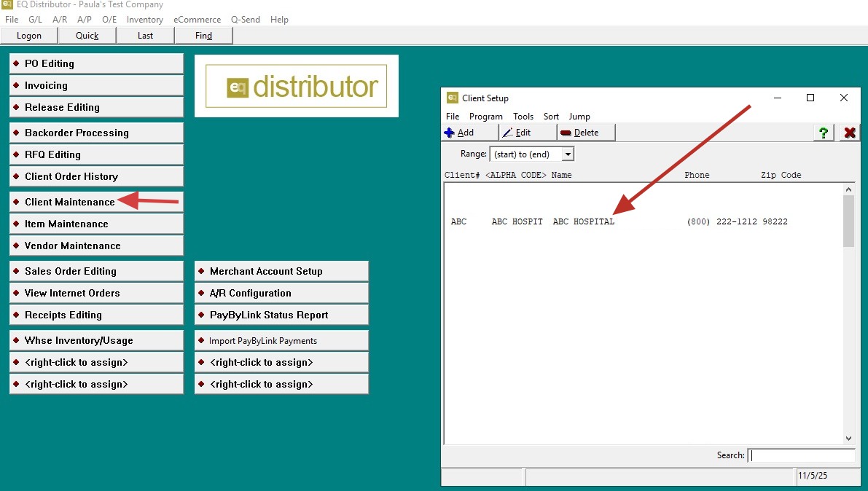Click the Delete button in Client Setup
Viewport: 868px width, 491px height.
(586, 133)
